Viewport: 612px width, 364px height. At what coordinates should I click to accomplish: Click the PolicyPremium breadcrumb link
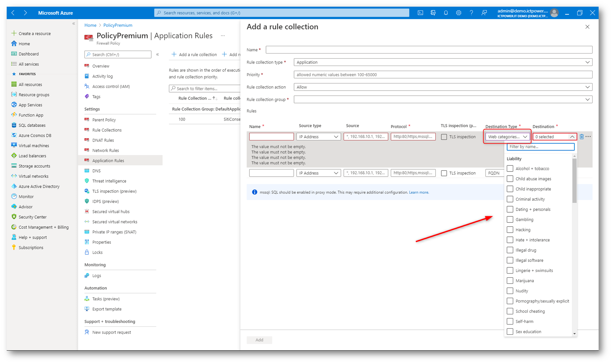tap(118, 25)
